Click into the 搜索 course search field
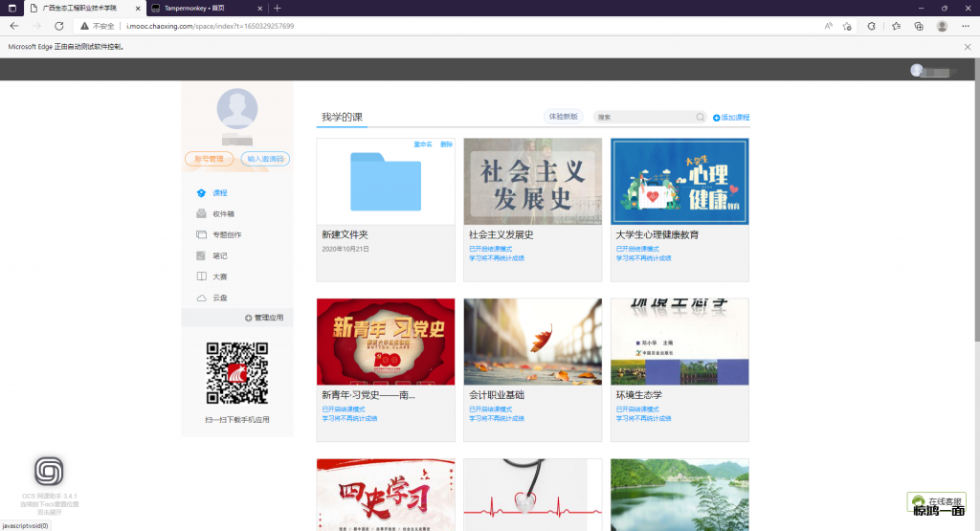This screenshot has height=531, width=980. [x=644, y=117]
